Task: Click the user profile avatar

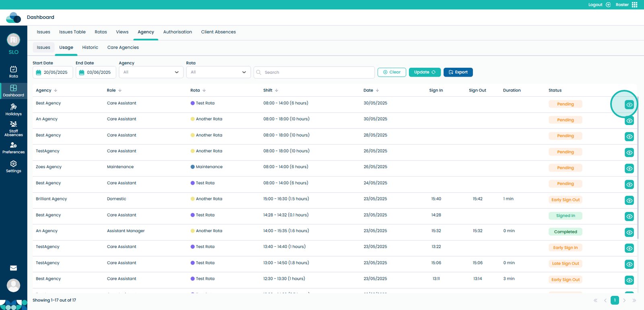Action: 13,285
